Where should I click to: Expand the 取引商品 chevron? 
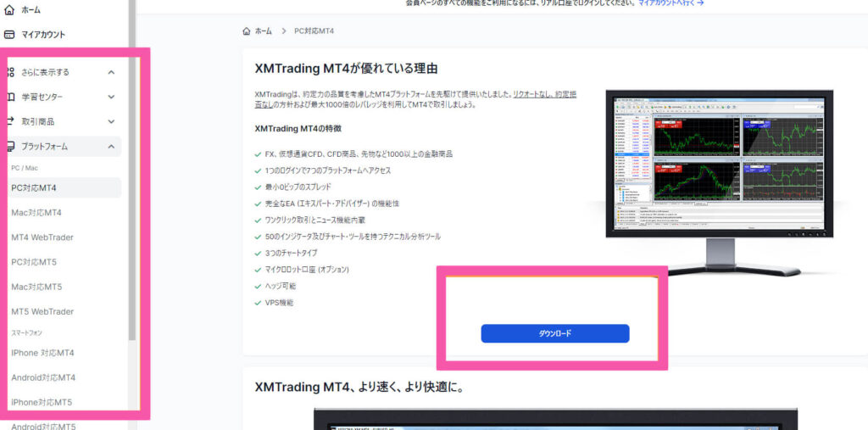tap(111, 121)
